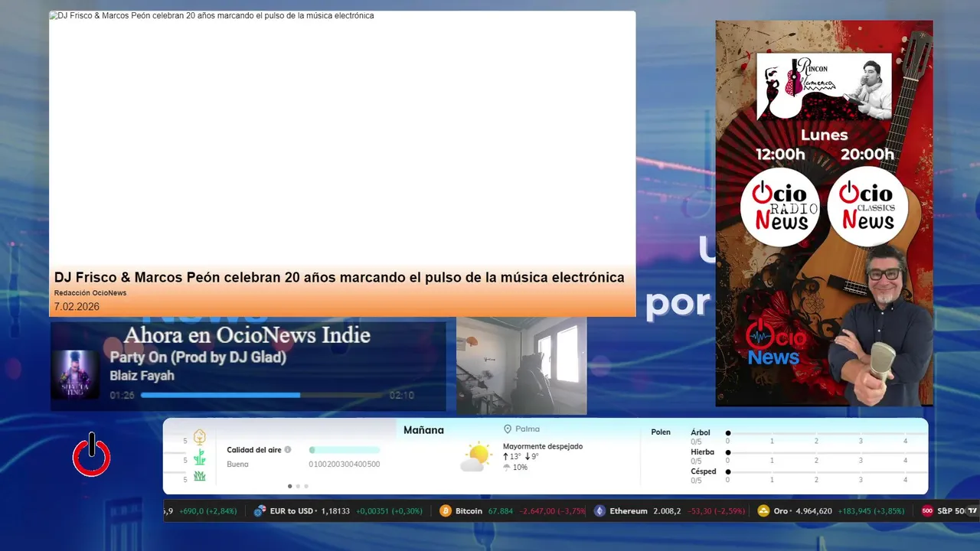Click the article date 7.02.2026
Viewport: 980px width, 551px height.
pyautogui.click(x=77, y=307)
